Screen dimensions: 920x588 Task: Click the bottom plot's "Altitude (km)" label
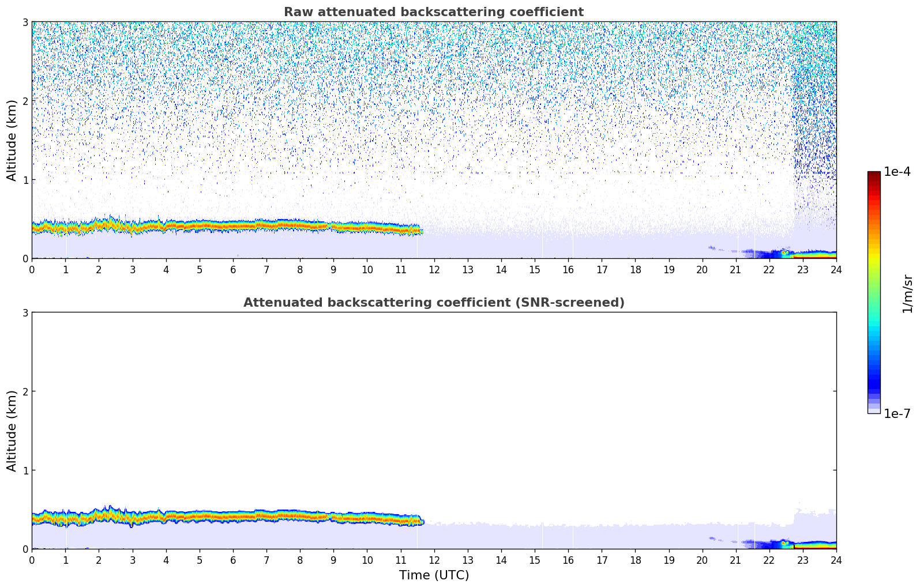point(12,431)
